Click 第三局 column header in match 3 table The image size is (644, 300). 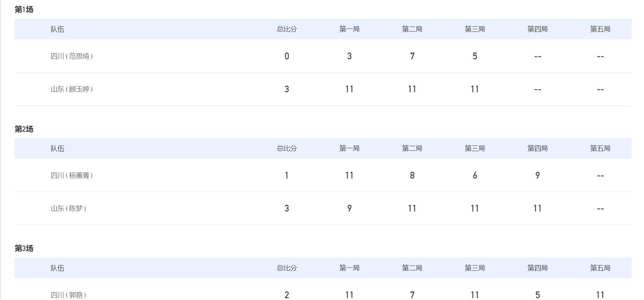[475, 268]
